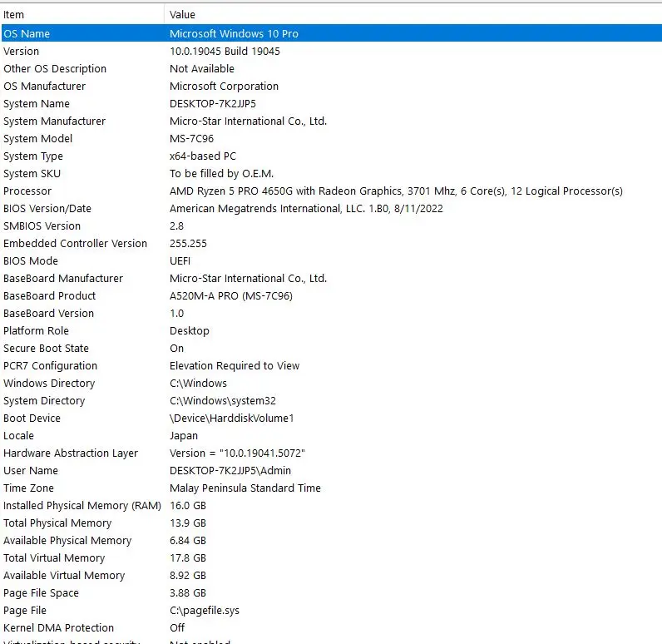662x644 pixels.
Task: Click the value Microsoft Windows 10 Pro
Action: pyautogui.click(x=234, y=33)
